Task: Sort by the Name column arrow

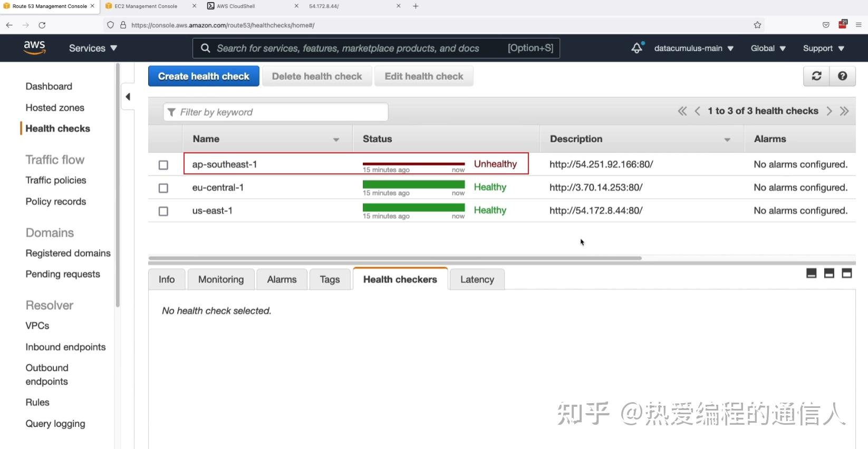Action: pos(336,140)
